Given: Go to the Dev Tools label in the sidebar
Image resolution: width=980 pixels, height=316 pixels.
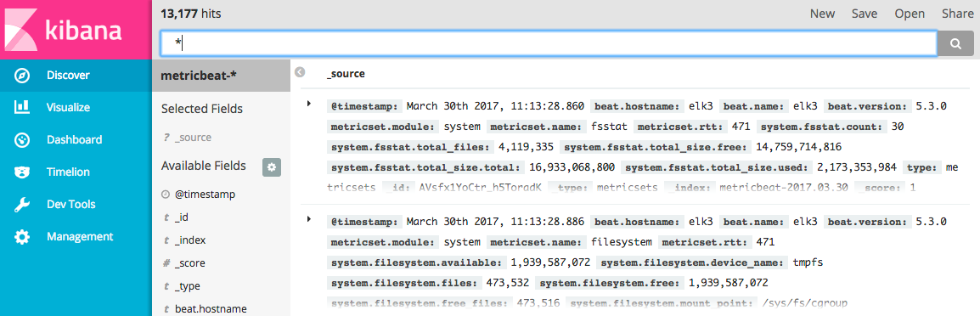Looking at the screenshot, I should [71, 205].
